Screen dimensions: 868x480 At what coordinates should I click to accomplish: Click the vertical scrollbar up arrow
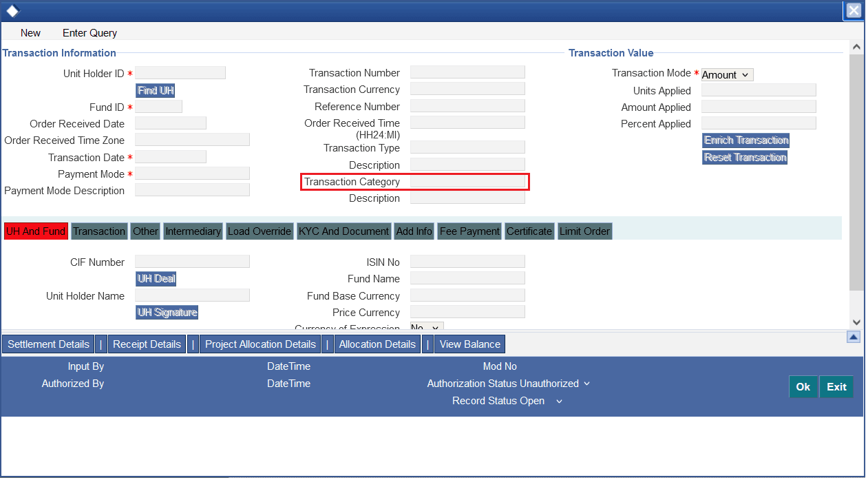pyautogui.click(x=856, y=47)
